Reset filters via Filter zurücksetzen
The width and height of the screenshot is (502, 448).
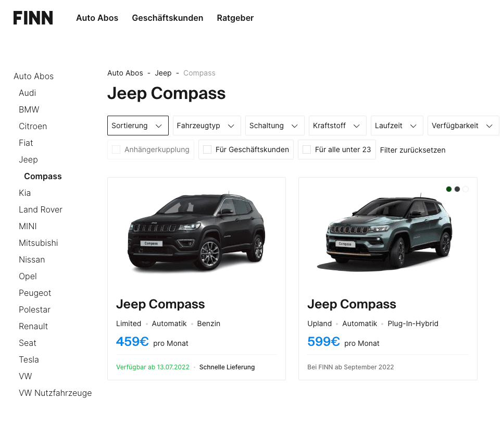[x=412, y=150]
